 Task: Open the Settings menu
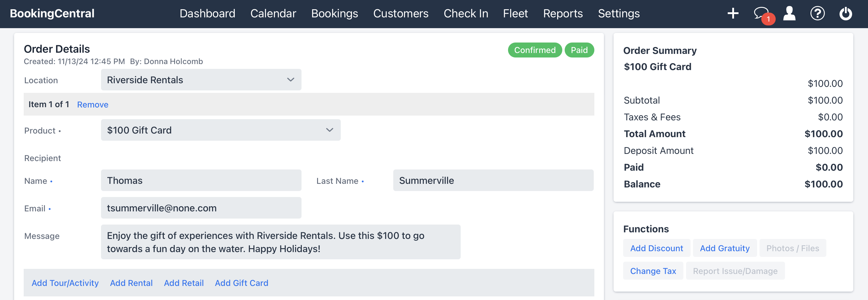point(619,13)
